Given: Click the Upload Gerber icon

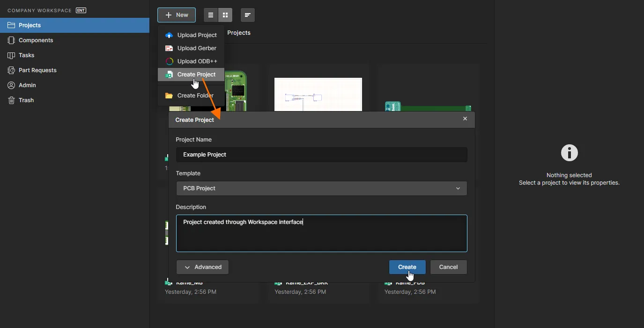Looking at the screenshot, I should click(169, 48).
